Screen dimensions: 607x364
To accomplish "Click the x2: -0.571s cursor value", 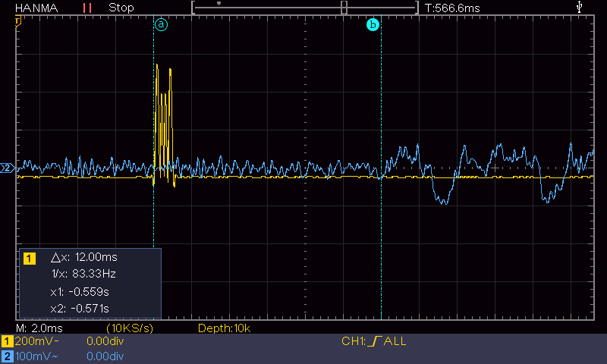I will 80,309.
